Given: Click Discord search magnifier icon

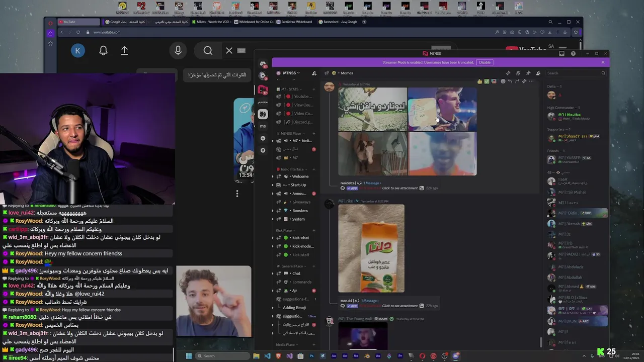Looking at the screenshot, I should [x=603, y=73].
